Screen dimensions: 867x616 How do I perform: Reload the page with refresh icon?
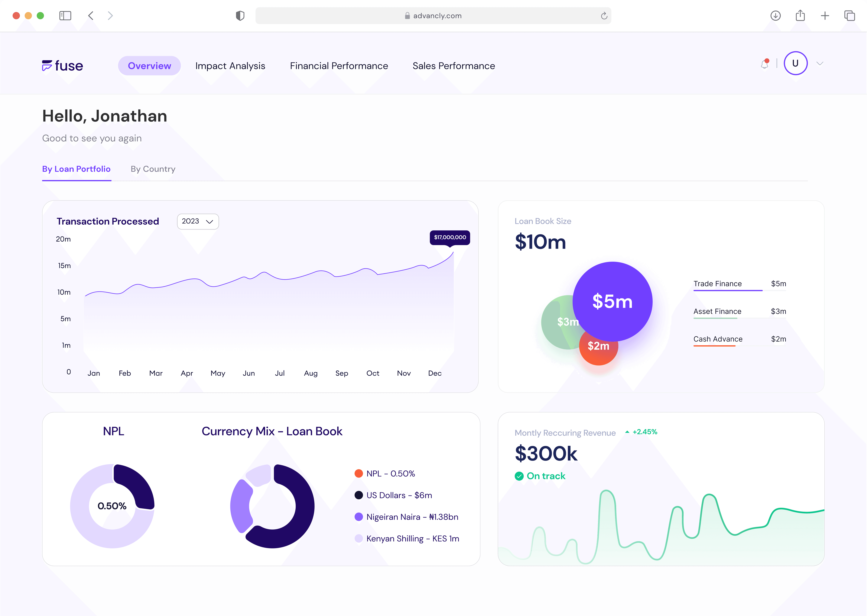pyautogui.click(x=604, y=16)
